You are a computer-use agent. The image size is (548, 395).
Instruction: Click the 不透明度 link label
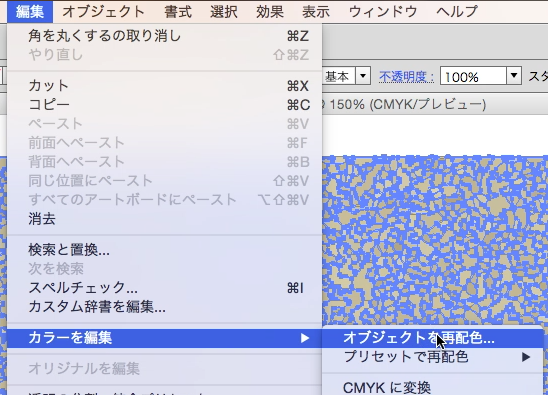click(x=406, y=76)
